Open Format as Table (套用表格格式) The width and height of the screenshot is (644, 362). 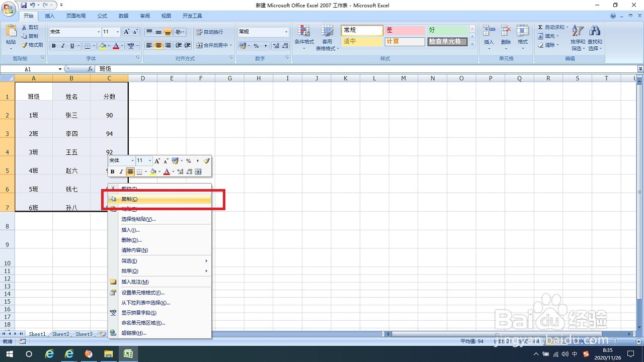327,37
